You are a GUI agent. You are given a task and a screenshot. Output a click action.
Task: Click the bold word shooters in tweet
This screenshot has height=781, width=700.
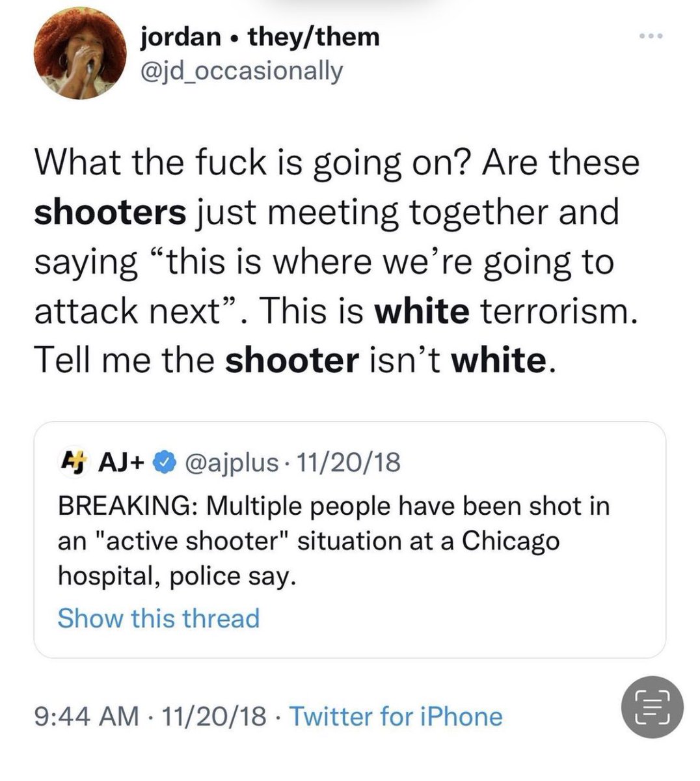point(111,212)
